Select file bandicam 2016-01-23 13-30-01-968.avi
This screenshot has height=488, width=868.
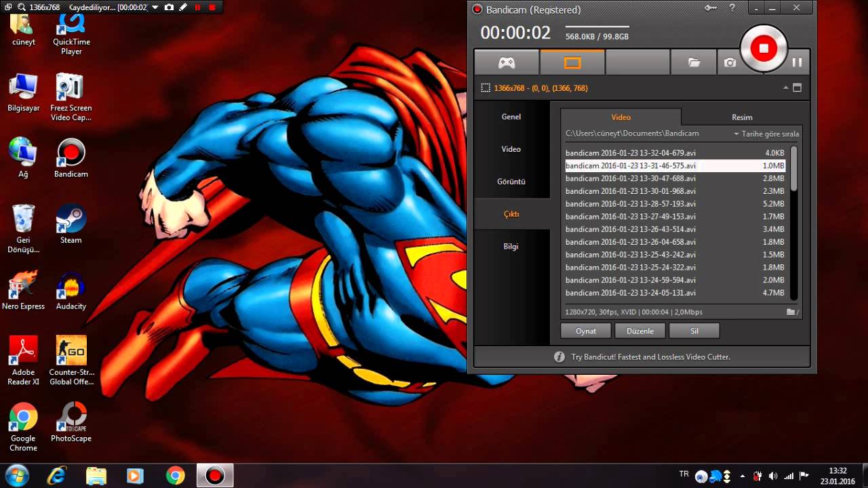pyautogui.click(x=675, y=191)
